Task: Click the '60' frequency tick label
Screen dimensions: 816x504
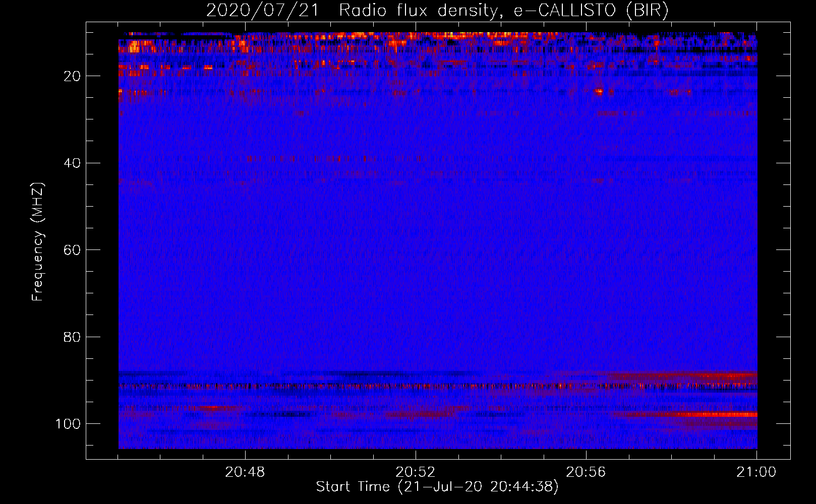Action: (x=72, y=250)
